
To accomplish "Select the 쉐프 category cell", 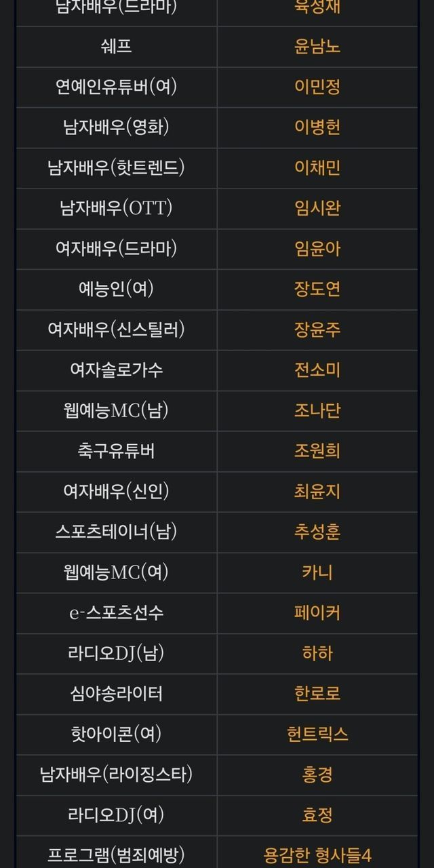I will pyautogui.click(x=116, y=47).
